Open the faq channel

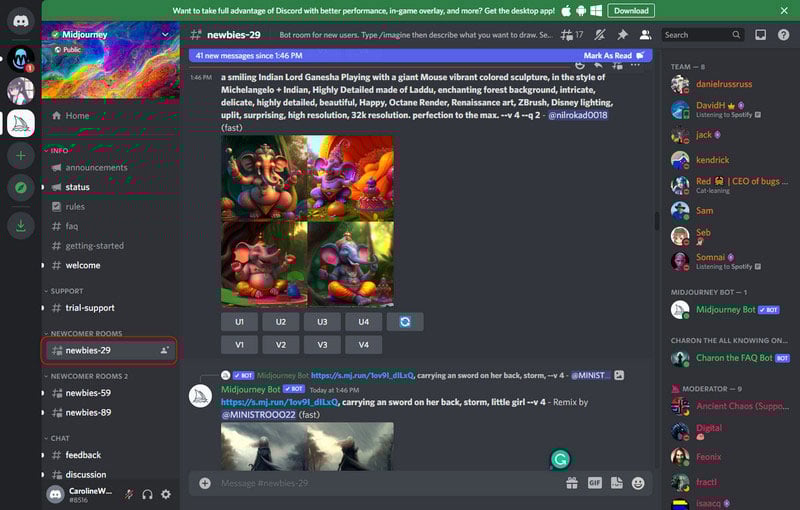point(110,226)
